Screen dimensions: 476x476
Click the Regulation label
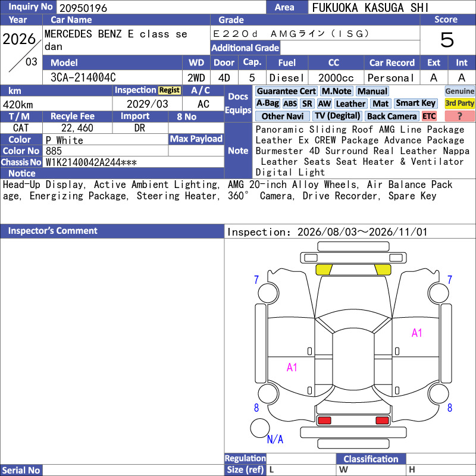[x=245, y=458]
